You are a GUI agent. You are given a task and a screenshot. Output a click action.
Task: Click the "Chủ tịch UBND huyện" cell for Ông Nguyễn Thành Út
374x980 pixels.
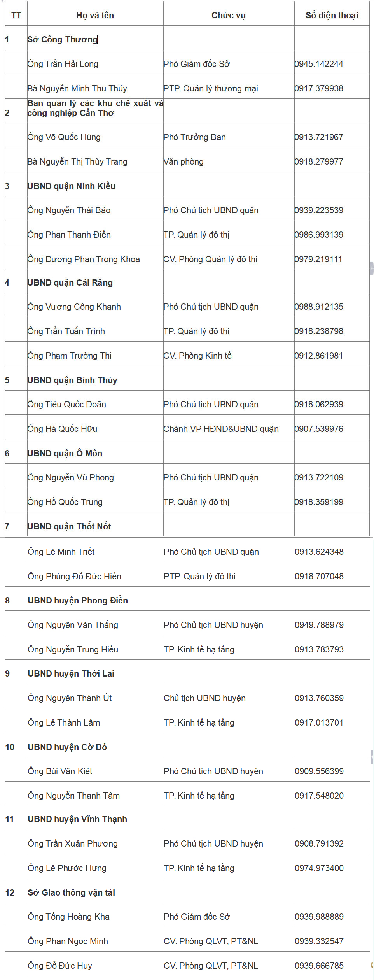[x=205, y=698]
